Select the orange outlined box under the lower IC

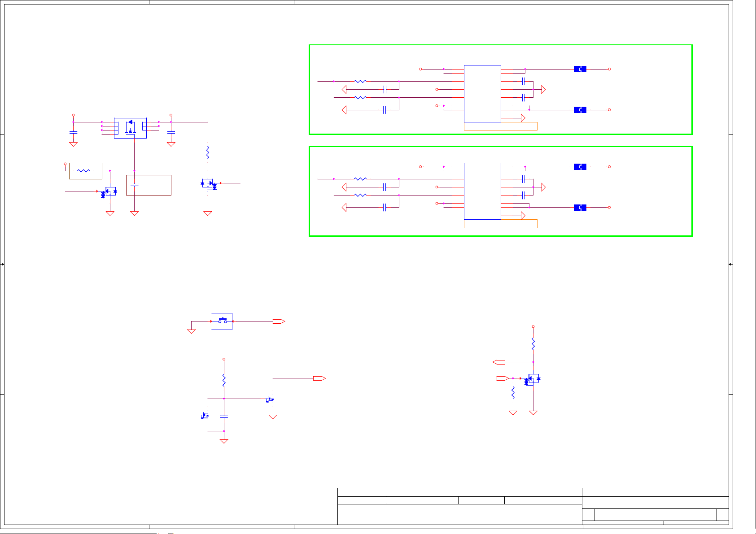point(501,224)
